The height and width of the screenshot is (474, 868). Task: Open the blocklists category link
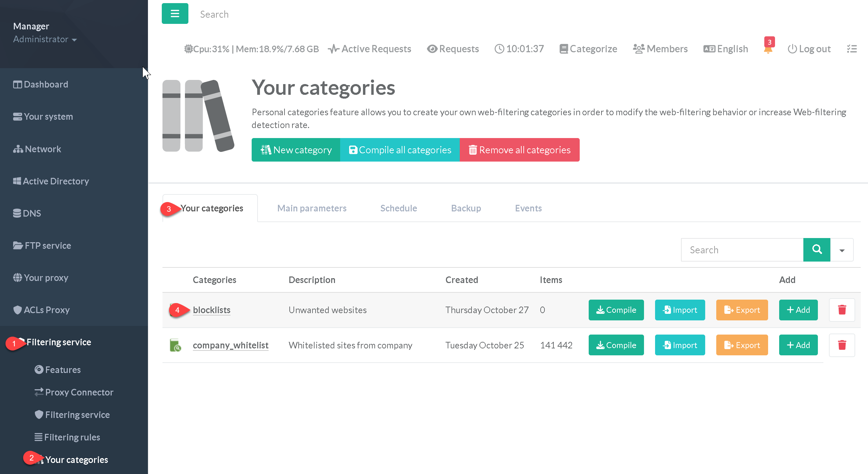pos(212,310)
